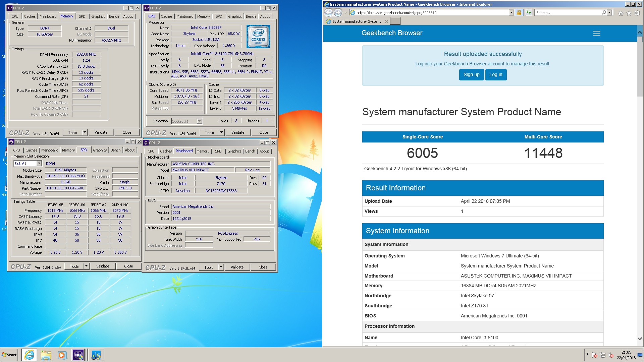The width and height of the screenshot is (644, 362).
Task: Launch Windows Media Player from taskbar
Action: pos(62,355)
